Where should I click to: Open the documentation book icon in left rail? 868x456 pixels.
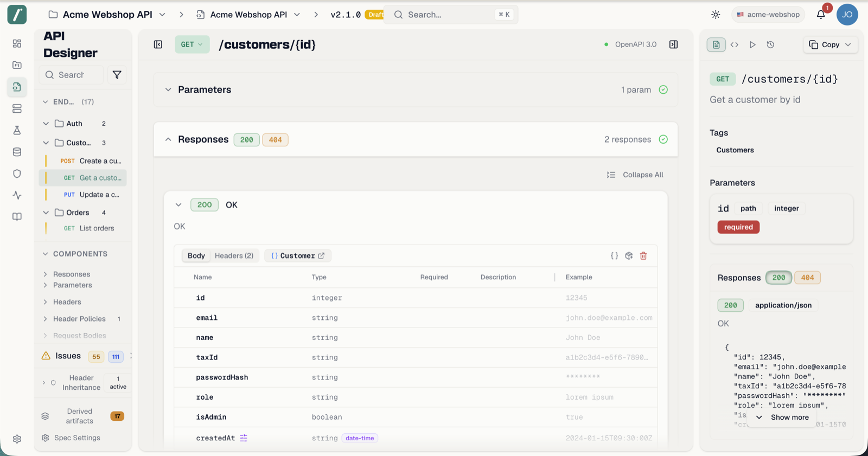tap(17, 217)
